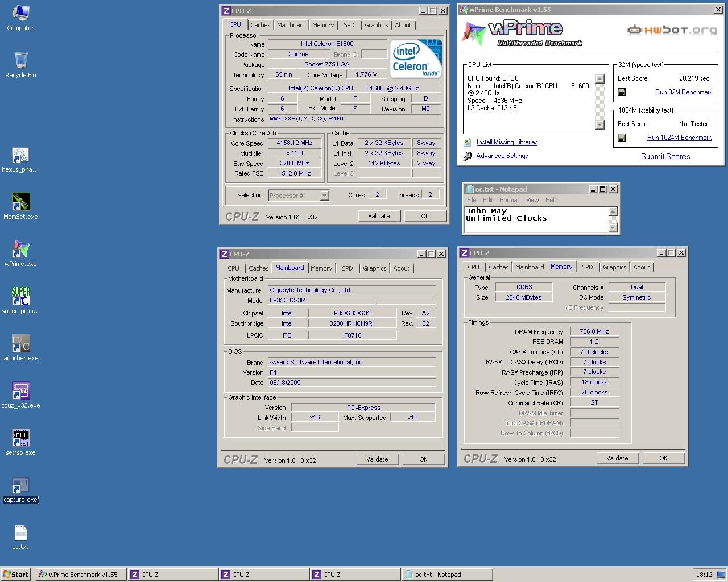Click the Bus Speed value 378.0 MHz
728x582 pixels.
(295, 164)
